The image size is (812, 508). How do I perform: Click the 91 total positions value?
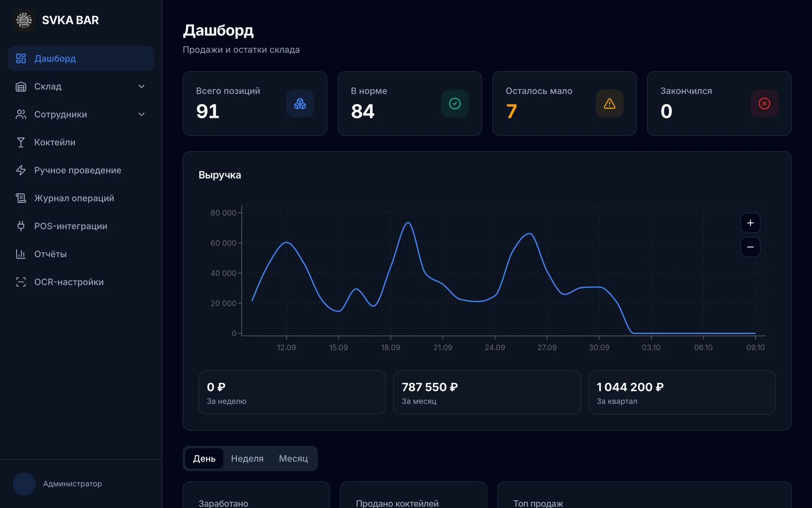[x=208, y=111]
